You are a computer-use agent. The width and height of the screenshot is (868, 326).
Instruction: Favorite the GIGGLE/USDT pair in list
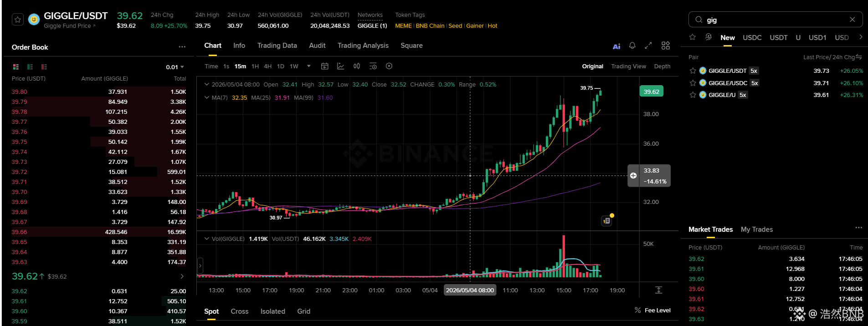[x=693, y=71]
